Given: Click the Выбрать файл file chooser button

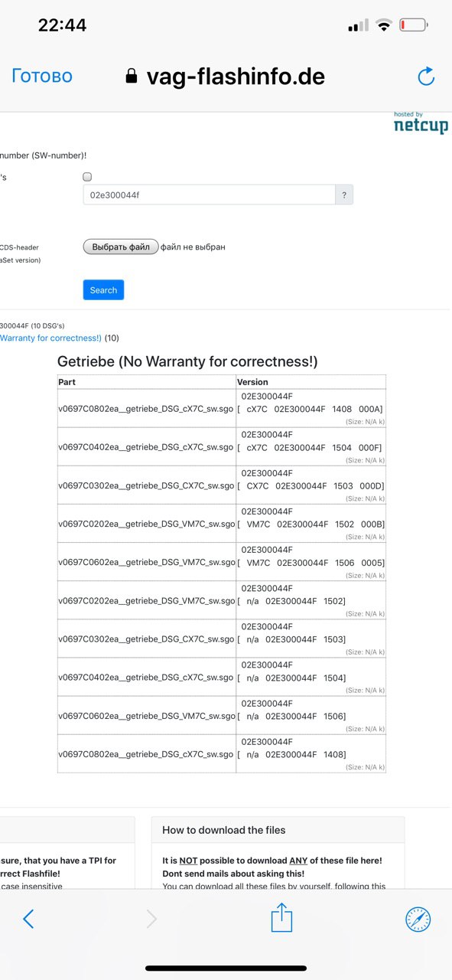Looking at the screenshot, I should click(121, 247).
